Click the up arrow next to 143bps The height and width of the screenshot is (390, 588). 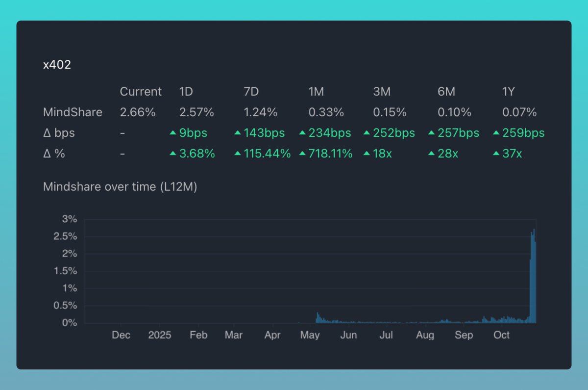[237, 133]
